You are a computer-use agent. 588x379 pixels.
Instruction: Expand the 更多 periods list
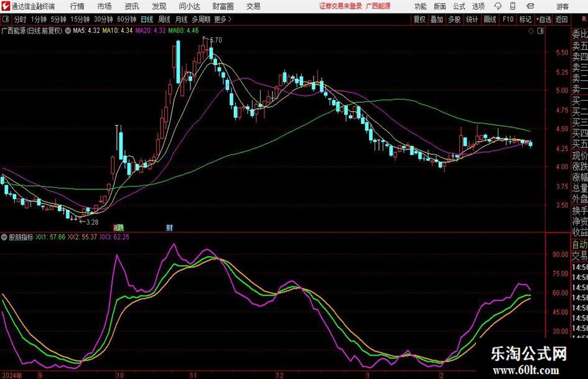coord(223,19)
